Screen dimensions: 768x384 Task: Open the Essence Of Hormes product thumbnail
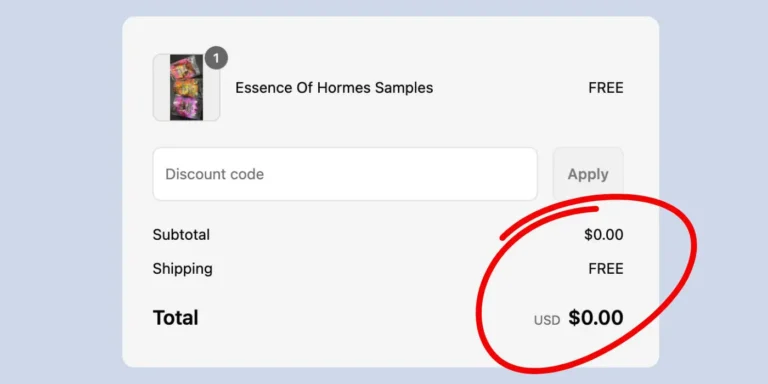186,88
